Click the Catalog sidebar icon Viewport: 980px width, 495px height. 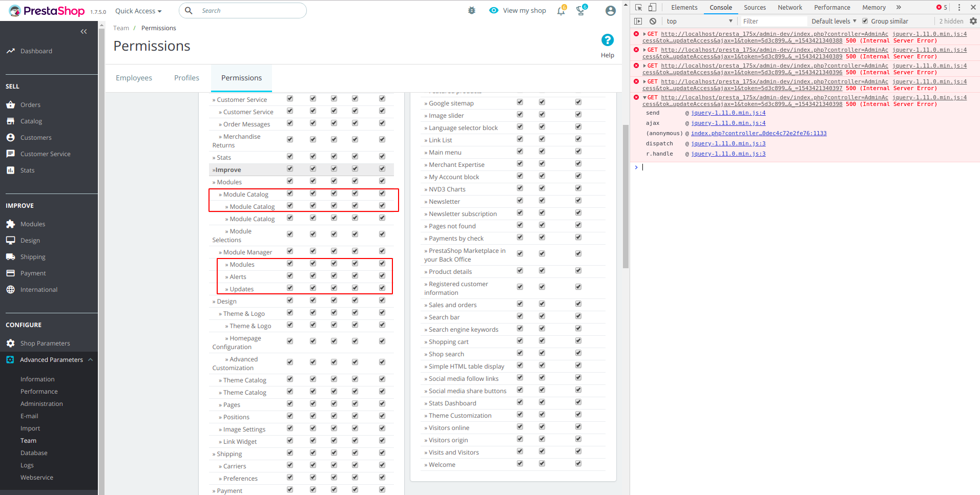pos(11,121)
